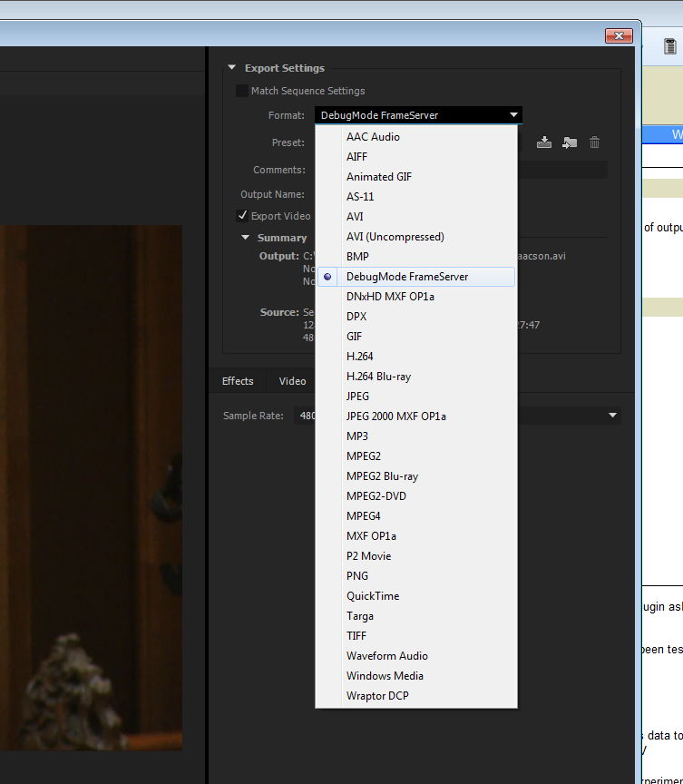
Task: Collapse the Export Settings section
Action: point(232,67)
